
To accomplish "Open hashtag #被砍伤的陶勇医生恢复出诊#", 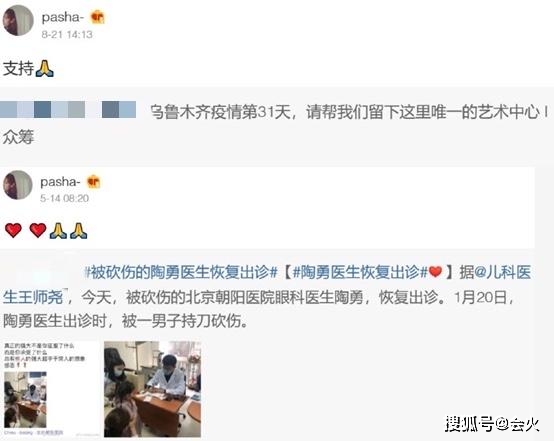I will point(181,272).
